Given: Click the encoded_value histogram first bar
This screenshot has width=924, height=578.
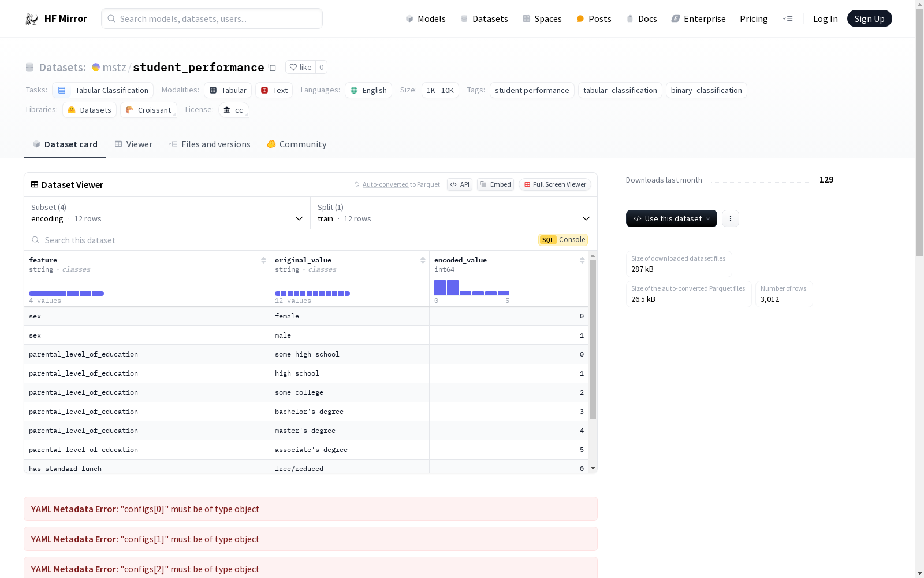Looking at the screenshot, I should pos(440,287).
